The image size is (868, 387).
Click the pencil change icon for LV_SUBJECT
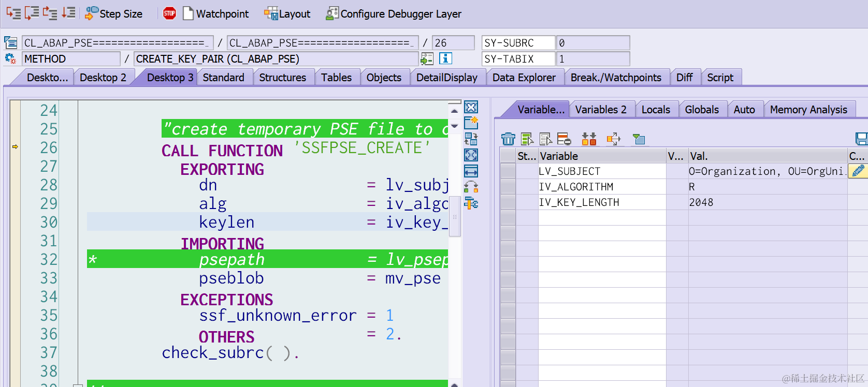click(x=858, y=171)
